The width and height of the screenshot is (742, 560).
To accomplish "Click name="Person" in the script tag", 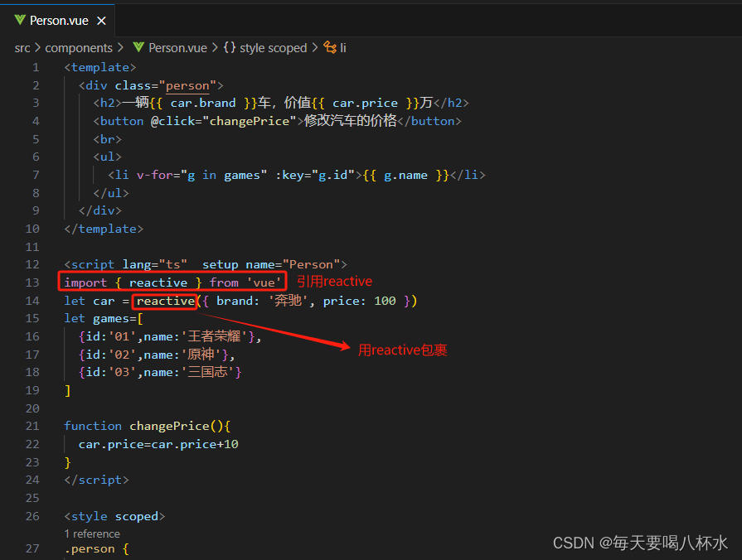I will coord(293,265).
